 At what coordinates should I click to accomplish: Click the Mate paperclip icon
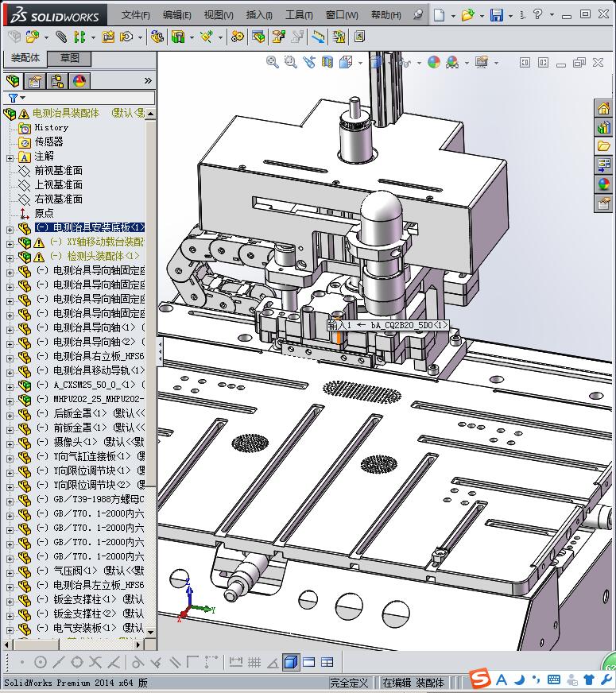pos(61,37)
